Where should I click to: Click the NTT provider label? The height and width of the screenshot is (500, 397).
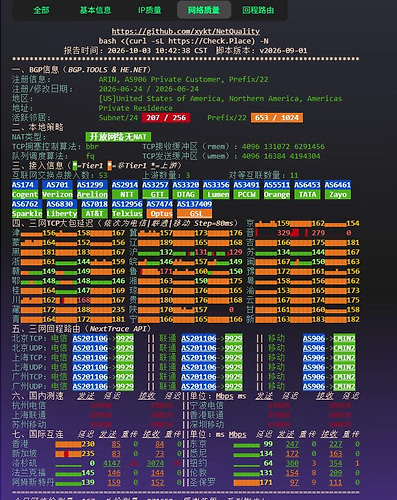(125, 194)
